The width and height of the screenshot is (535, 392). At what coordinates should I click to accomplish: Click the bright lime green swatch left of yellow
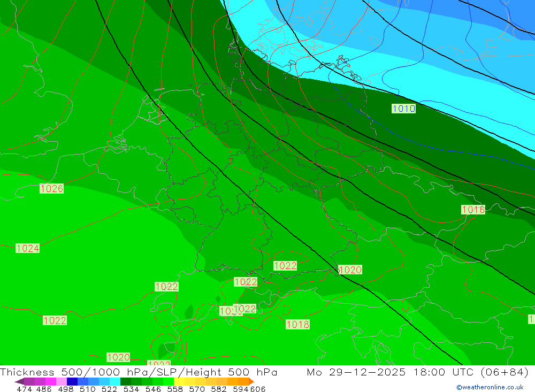point(169,381)
